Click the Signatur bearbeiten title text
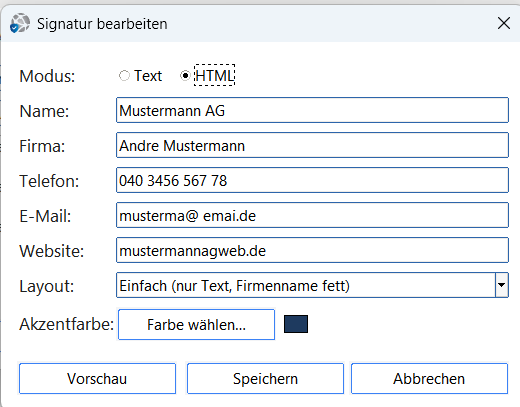Screen dimensions: 520x407 pyautogui.click(x=102, y=24)
